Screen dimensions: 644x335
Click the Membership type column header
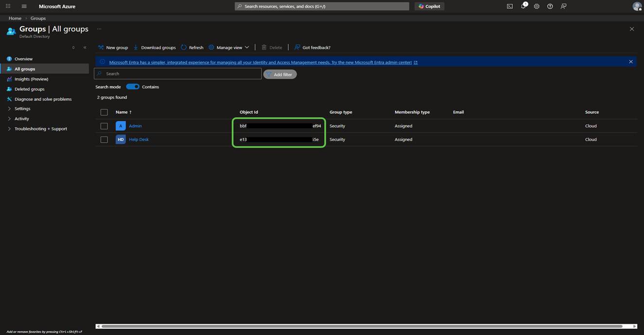(412, 112)
